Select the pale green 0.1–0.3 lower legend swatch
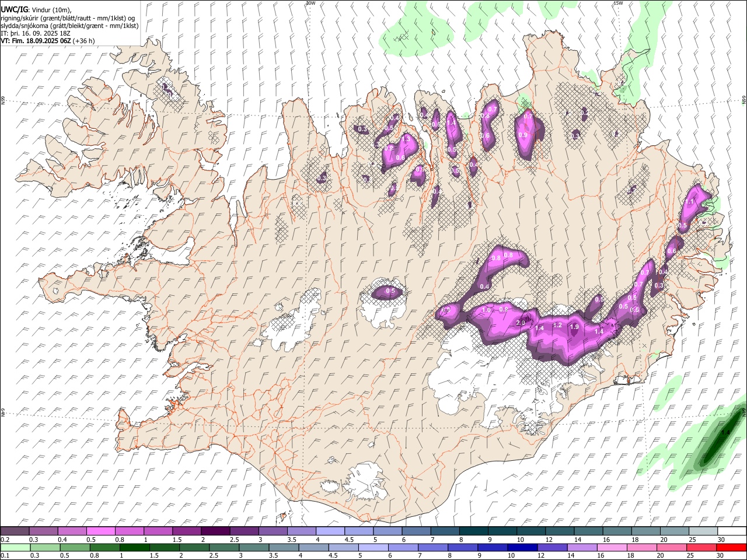This screenshot has width=747, height=560. click(15, 547)
